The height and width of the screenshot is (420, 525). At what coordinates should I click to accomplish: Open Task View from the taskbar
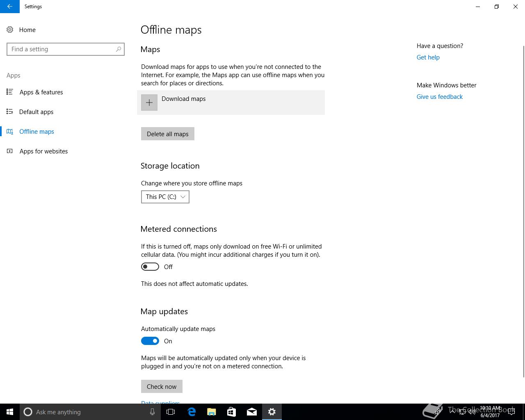[x=171, y=412]
